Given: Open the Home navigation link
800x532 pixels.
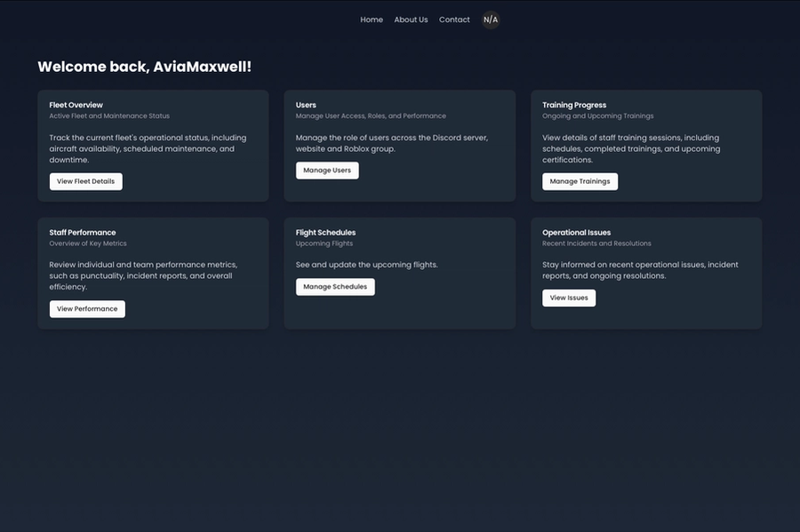Looking at the screenshot, I should [x=372, y=20].
